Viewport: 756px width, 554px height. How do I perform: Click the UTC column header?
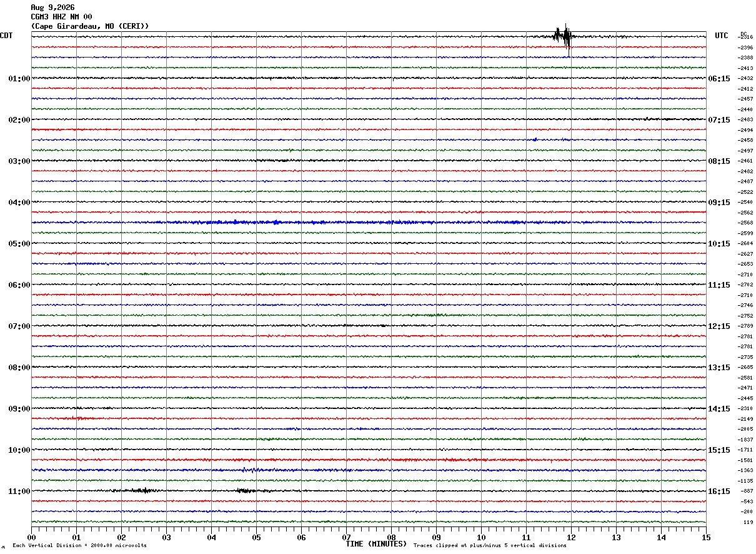722,36
